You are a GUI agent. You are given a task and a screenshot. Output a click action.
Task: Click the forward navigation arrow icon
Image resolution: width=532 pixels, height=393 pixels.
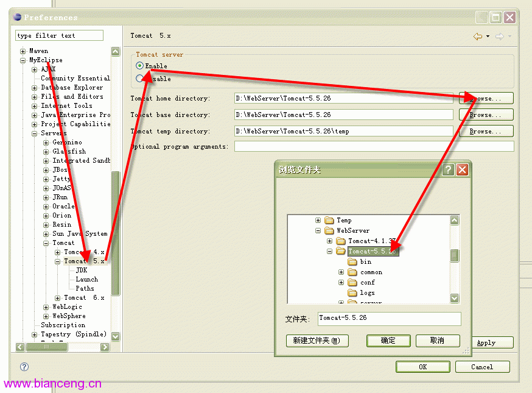499,37
